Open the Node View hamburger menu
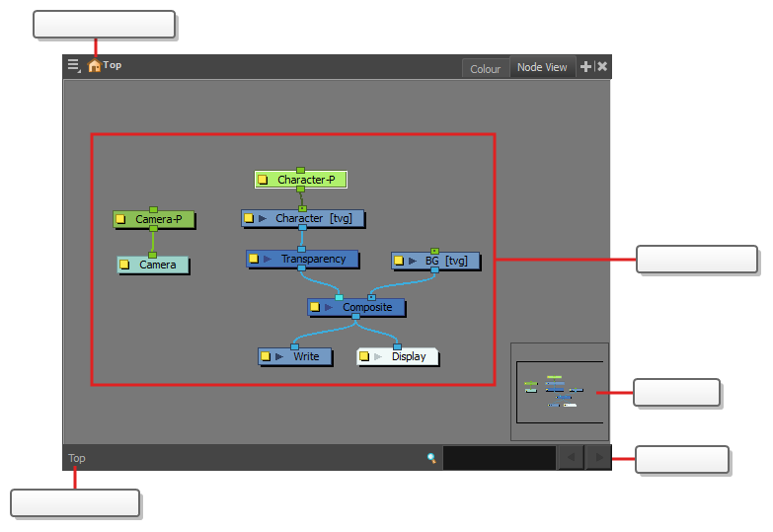The width and height of the screenshot is (773, 532). tap(73, 66)
